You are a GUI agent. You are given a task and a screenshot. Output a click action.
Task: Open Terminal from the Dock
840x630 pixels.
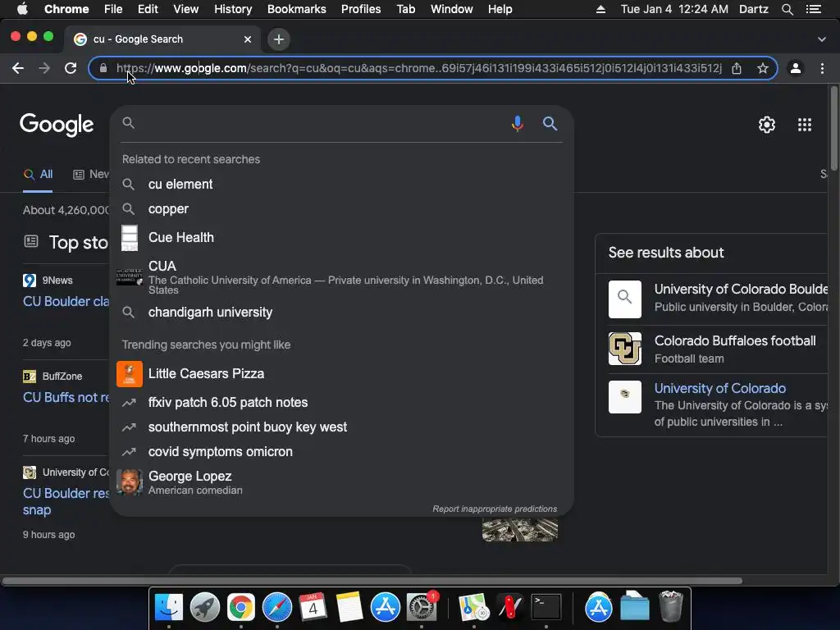tap(546, 607)
